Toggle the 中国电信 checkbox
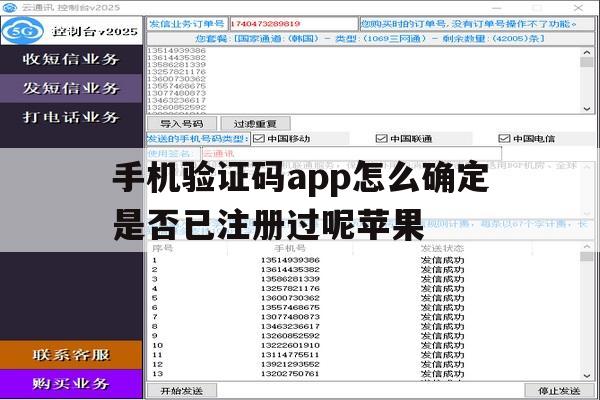This screenshot has width=600, height=400. [504, 139]
